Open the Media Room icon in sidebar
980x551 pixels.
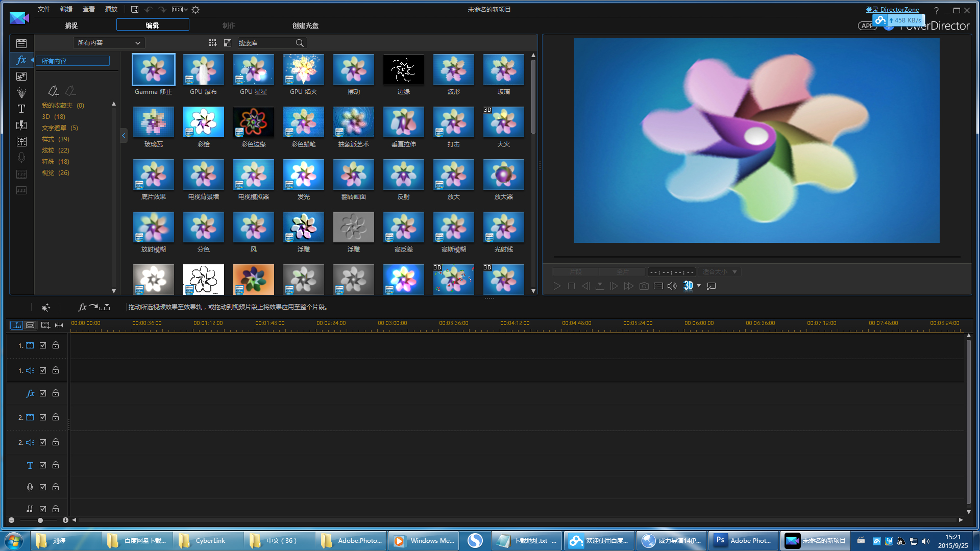21,43
